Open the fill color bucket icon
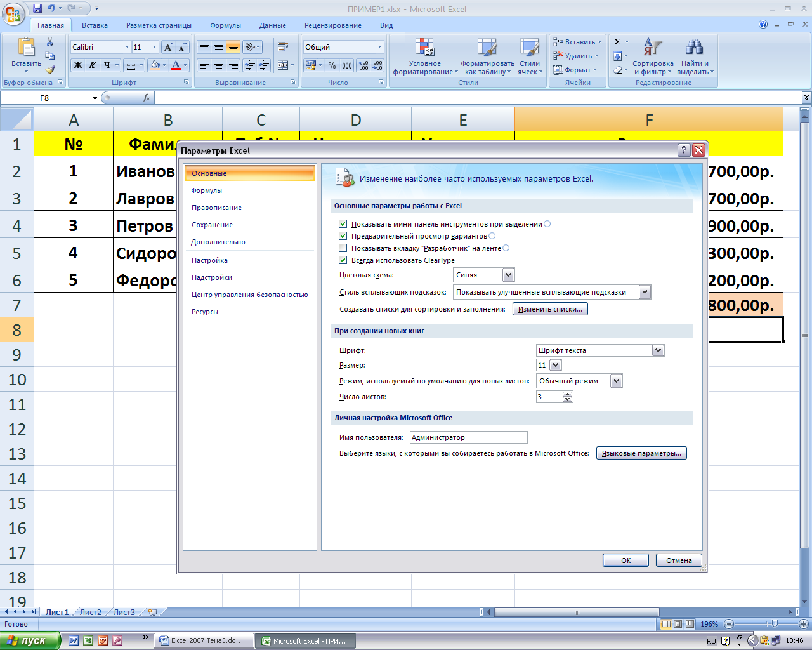Screen dimensions: 812x650 pos(154,65)
